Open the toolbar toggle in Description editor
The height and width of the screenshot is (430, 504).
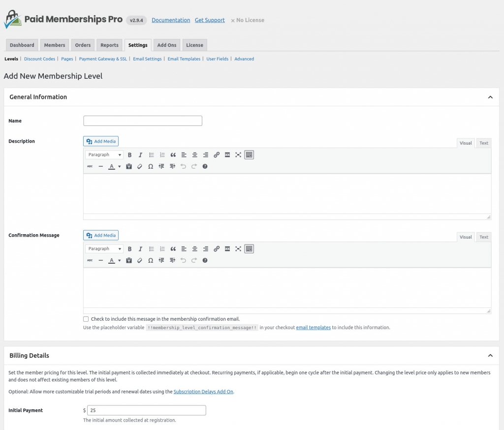coord(249,154)
